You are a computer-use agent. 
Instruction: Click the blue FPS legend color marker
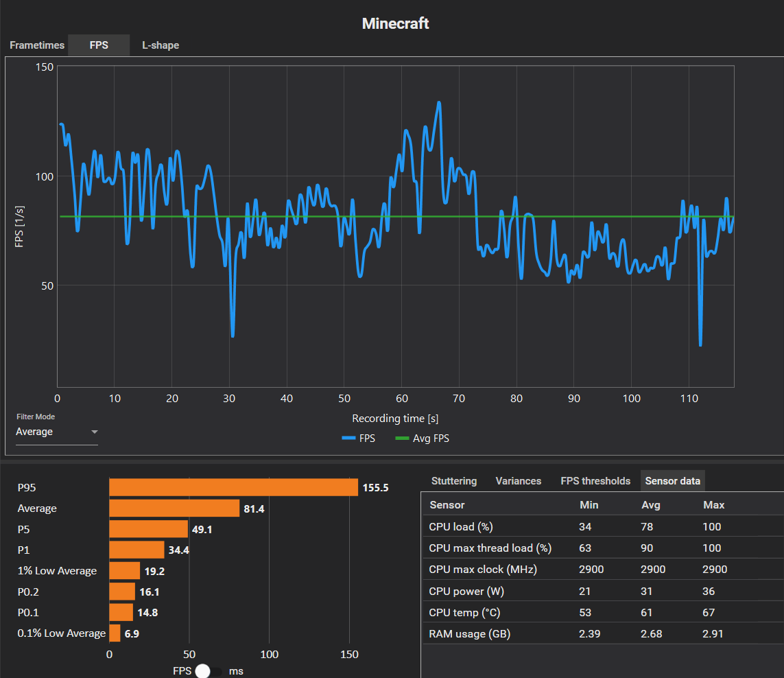pos(348,439)
